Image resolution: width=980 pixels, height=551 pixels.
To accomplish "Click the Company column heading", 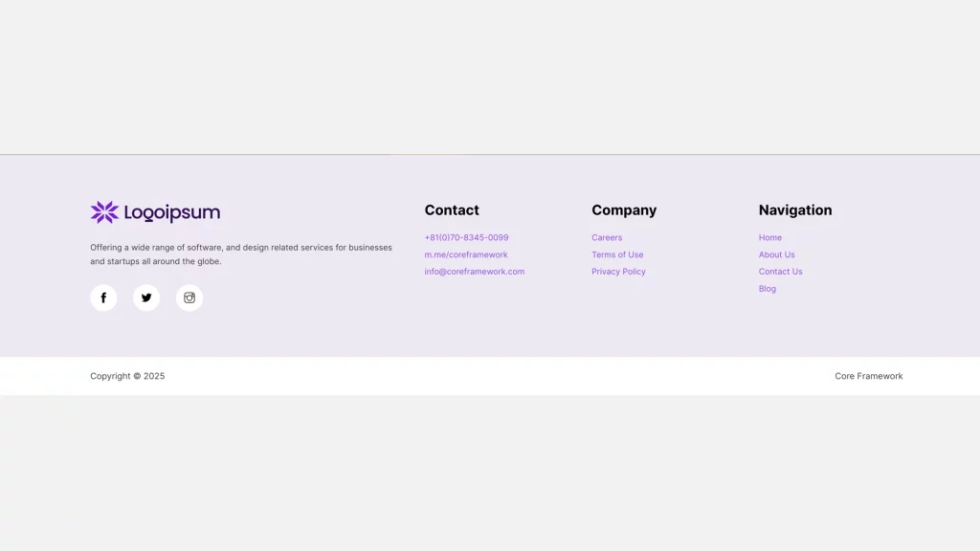I will [624, 210].
